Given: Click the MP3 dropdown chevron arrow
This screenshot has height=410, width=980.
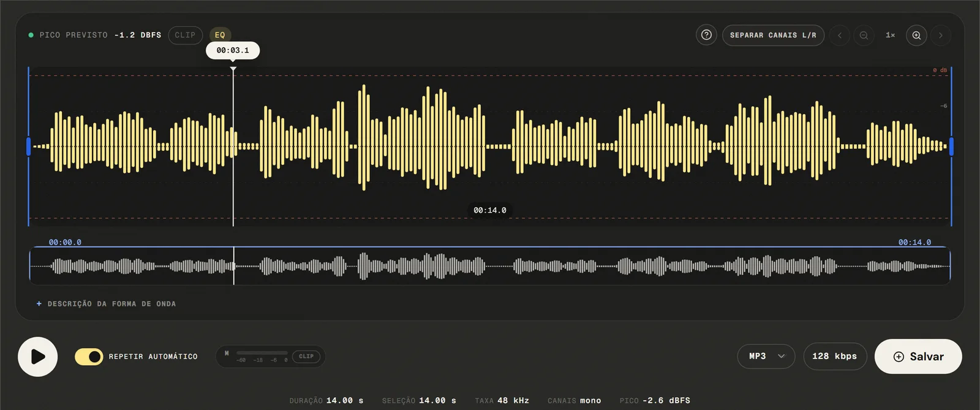Looking at the screenshot, I should point(782,356).
